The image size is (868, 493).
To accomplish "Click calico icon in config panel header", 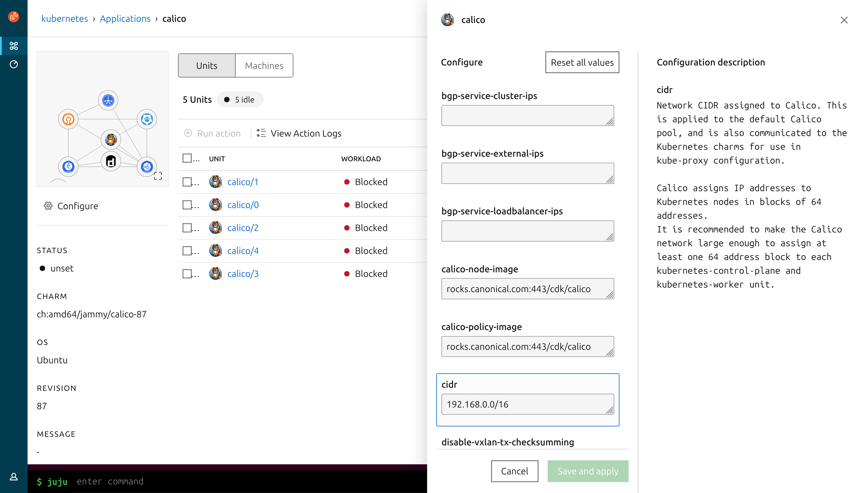I will click(447, 20).
